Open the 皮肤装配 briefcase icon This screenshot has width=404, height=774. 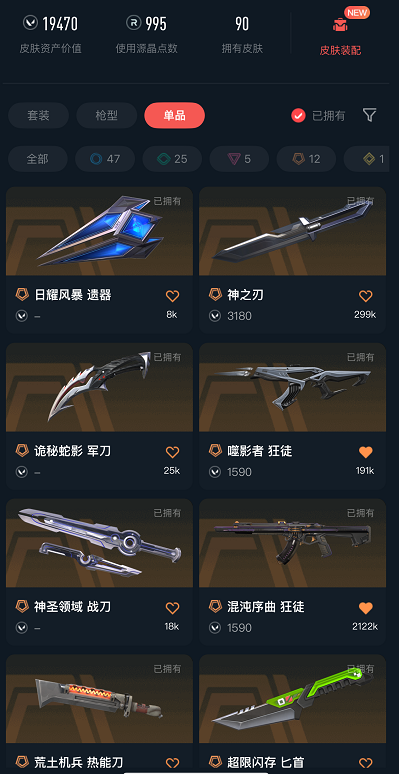tap(340, 25)
